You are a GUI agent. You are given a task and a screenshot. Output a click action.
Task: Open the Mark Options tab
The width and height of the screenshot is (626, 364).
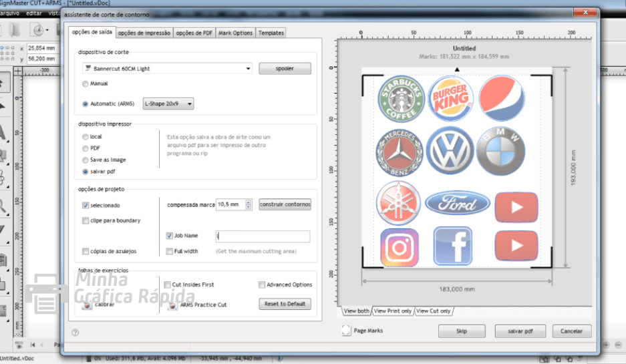(236, 33)
